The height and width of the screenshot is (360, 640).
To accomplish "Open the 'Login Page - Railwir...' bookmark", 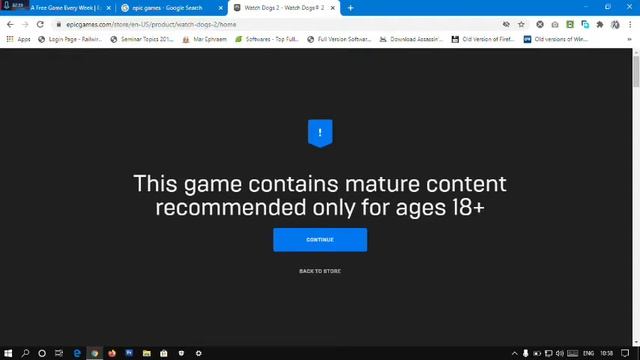I will click(x=70, y=39).
